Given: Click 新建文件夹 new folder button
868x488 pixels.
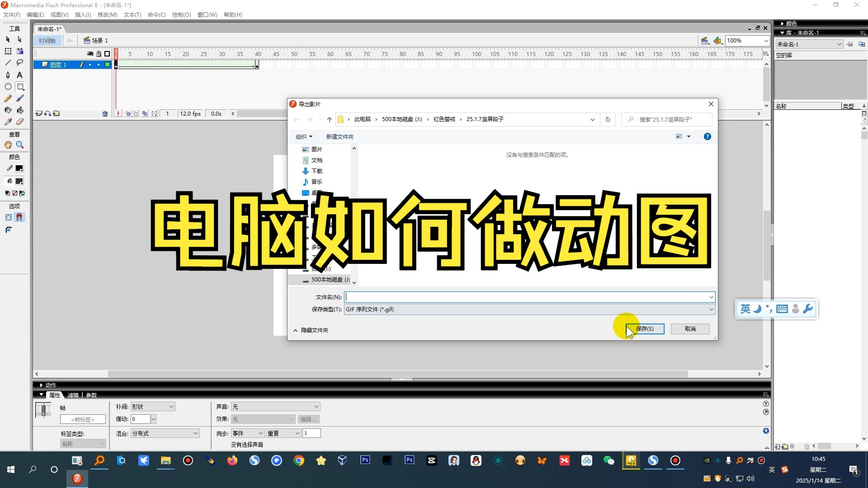Looking at the screenshot, I should tap(340, 136).
